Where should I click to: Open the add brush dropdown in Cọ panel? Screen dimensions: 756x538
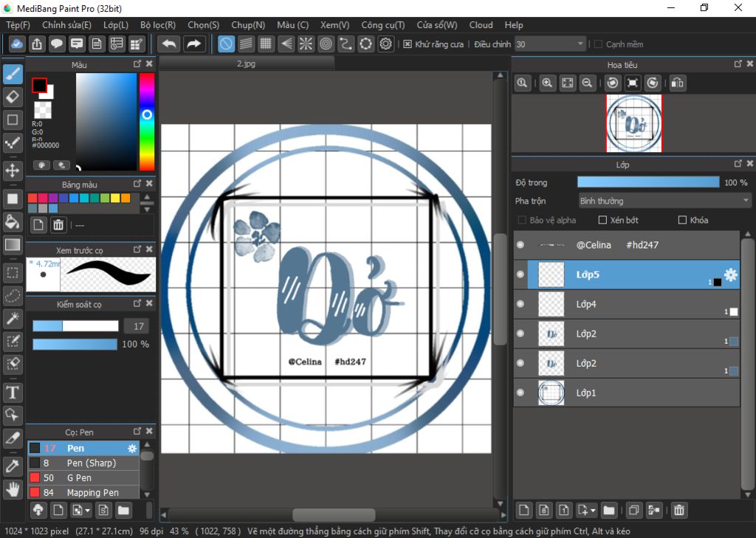87,510
